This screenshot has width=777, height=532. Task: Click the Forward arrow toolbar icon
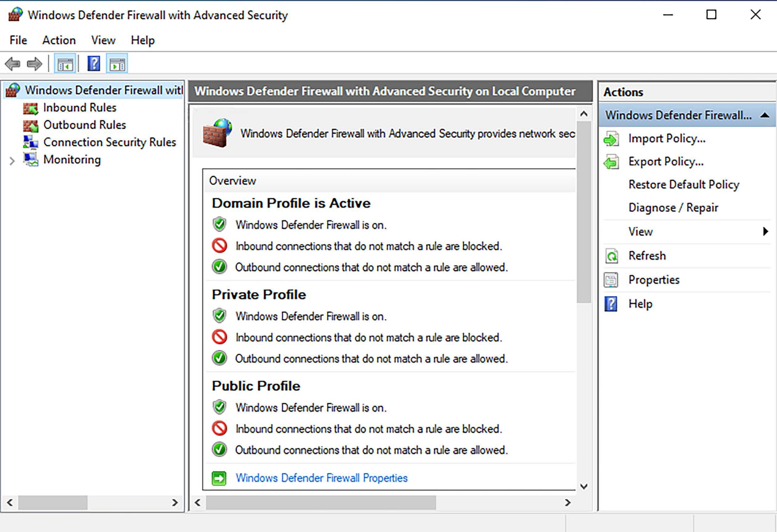[35, 63]
